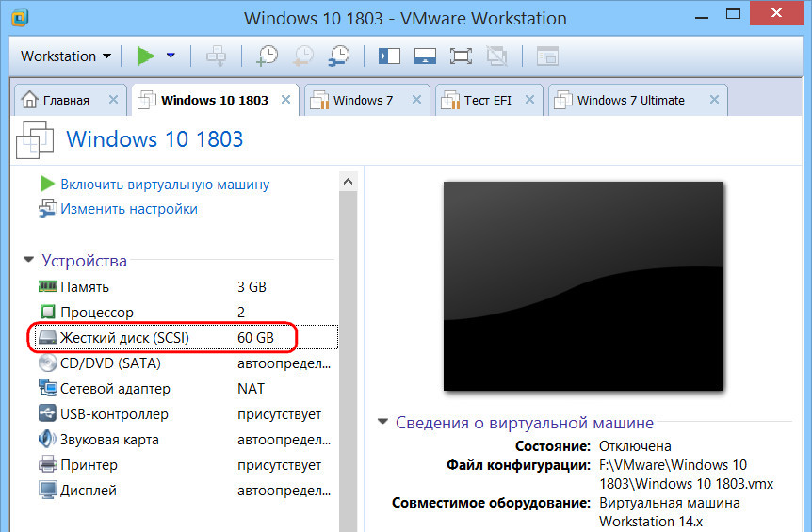
Task: Click the memory chip icon
Action: (48, 286)
